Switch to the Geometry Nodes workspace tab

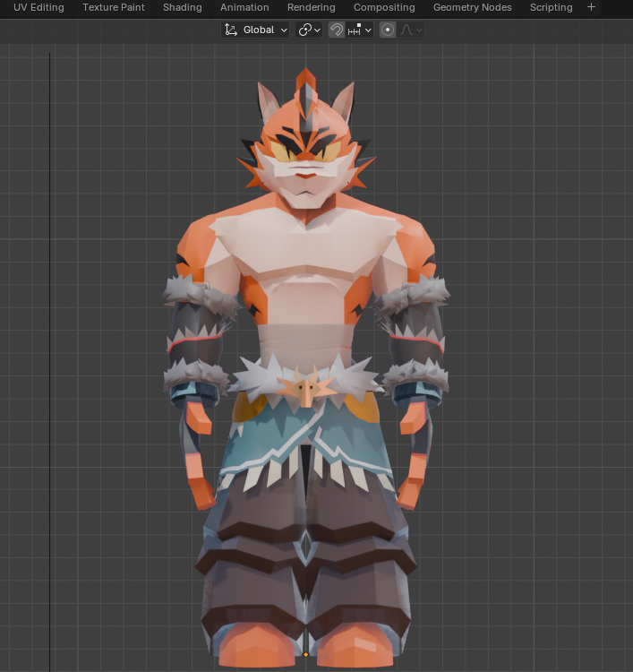coord(473,7)
